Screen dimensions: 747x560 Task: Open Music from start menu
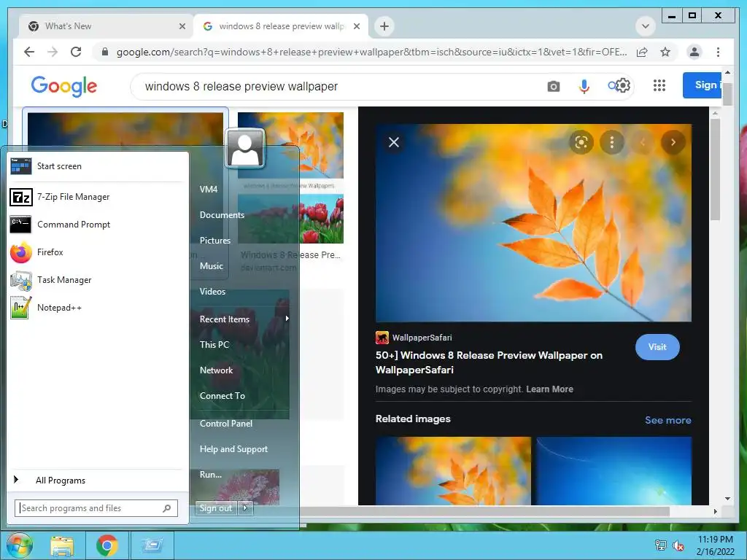click(x=211, y=265)
